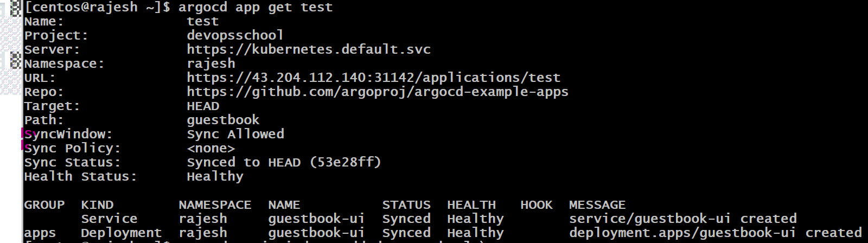Click the KIND column header
Image resolution: width=868 pixels, height=243 pixels.
coord(97,205)
